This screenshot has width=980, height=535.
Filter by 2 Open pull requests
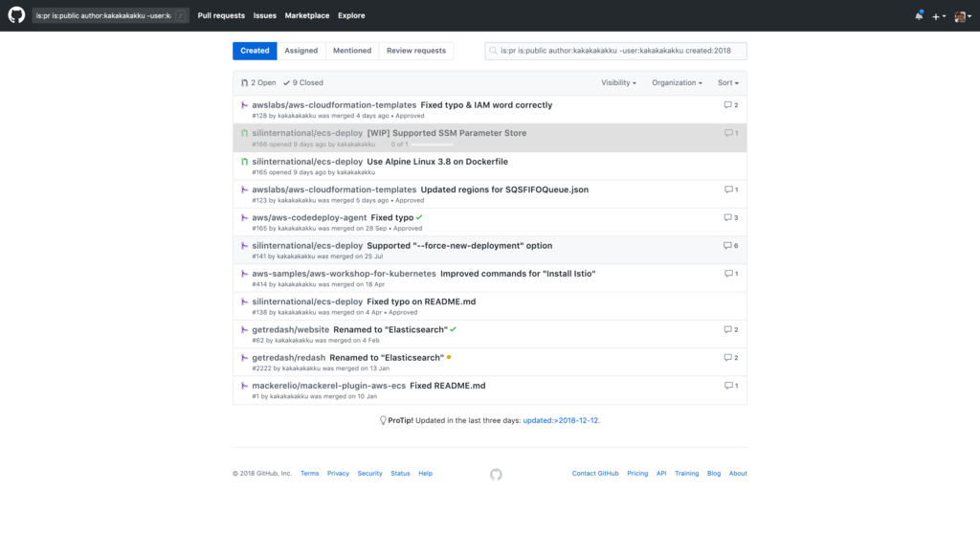tap(258, 82)
